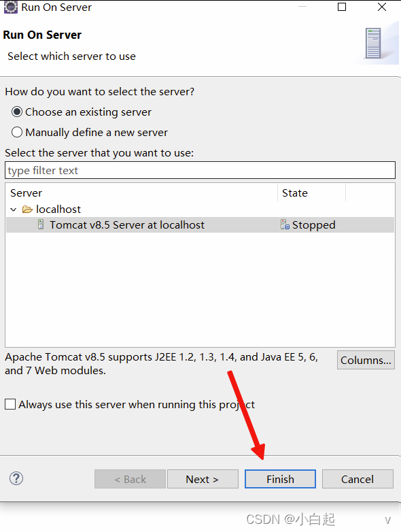Click the Stopped state icon
Screen dimensions: 401x532
coord(285,225)
